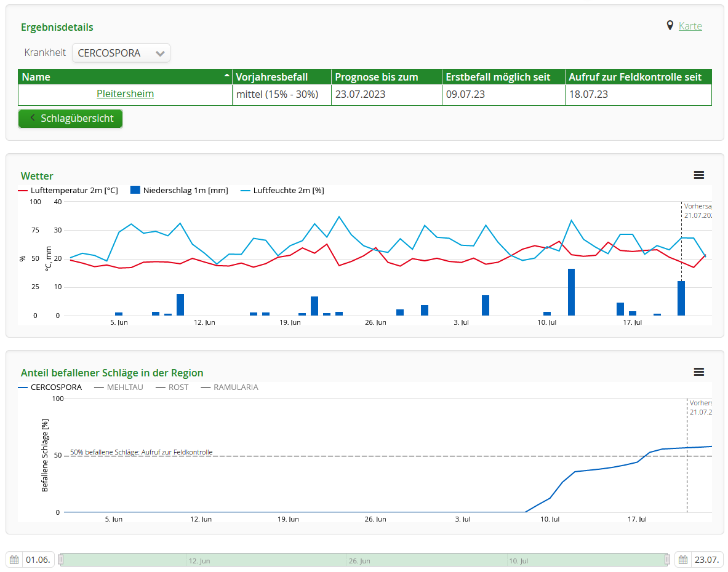Toggle Niederschlag 1m series in legend
728x572 pixels.
click(x=179, y=191)
